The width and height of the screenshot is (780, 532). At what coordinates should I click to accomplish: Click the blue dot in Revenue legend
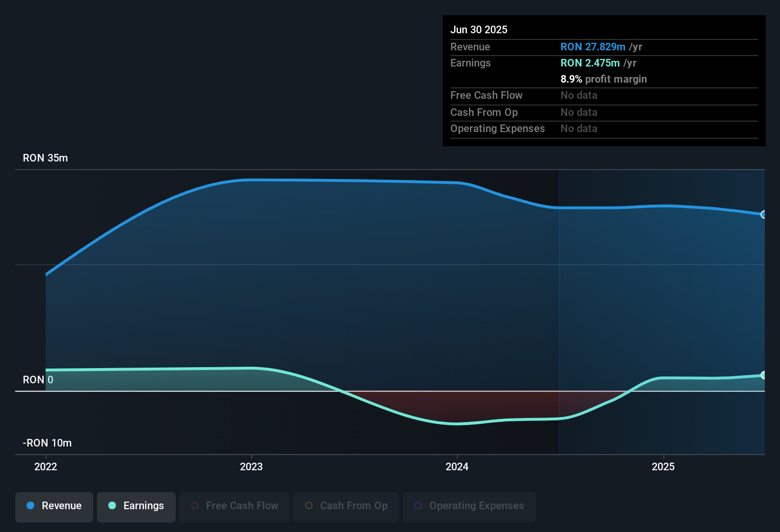(x=30, y=505)
